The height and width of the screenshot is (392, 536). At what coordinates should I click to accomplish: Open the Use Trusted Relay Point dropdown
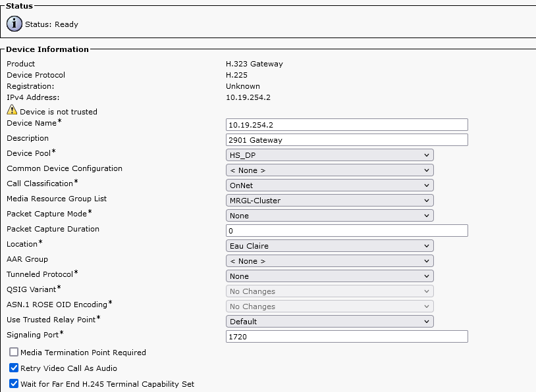329,322
